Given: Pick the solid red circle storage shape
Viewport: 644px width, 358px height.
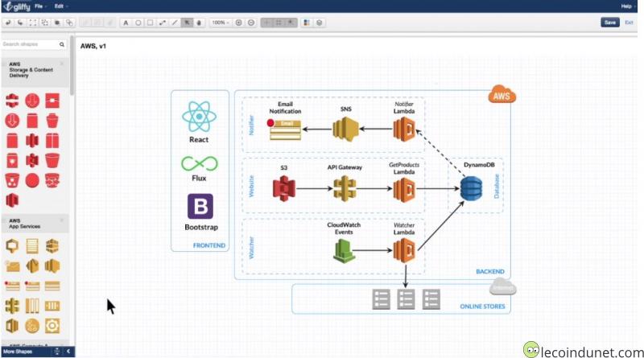Looking at the screenshot, I should [32, 180].
